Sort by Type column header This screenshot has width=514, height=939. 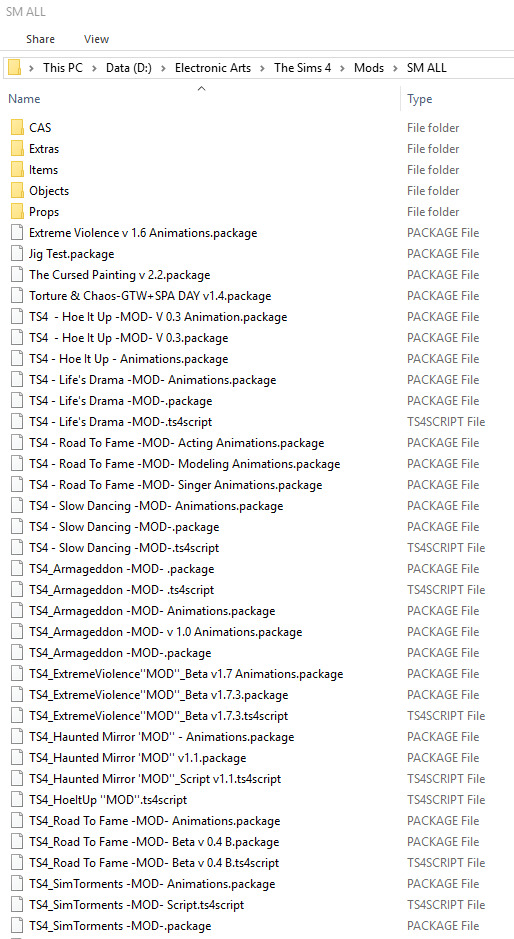419,99
